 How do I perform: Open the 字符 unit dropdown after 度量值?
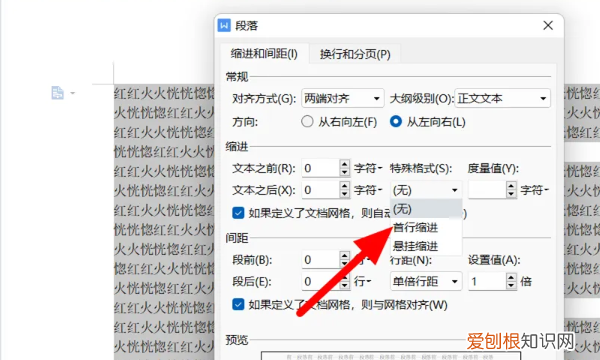pyautogui.click(x=535, y=190)
